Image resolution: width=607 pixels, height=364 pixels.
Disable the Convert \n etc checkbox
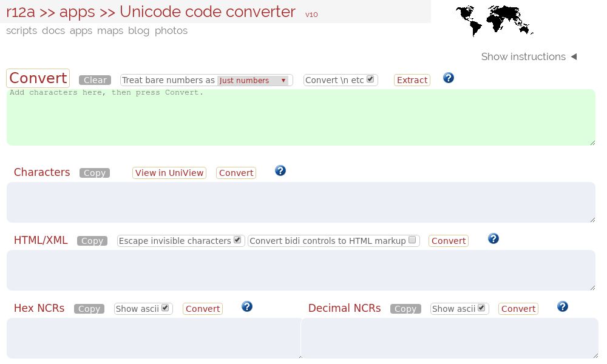coord(370,79)
